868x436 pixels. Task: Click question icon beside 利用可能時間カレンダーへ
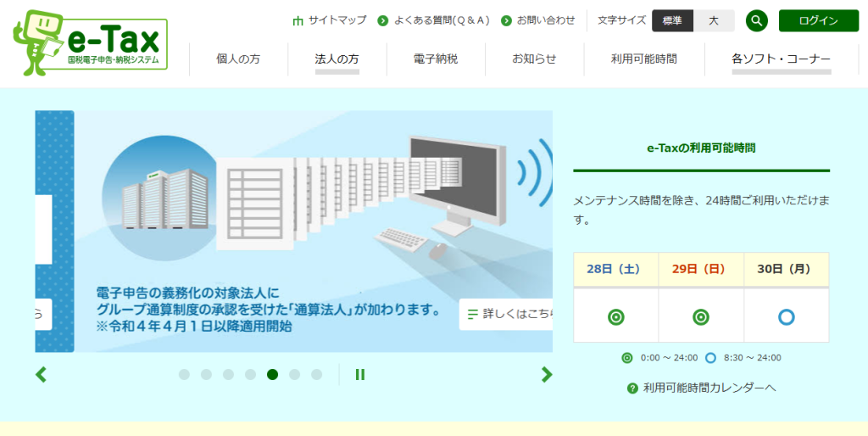(x=632, y=388)
